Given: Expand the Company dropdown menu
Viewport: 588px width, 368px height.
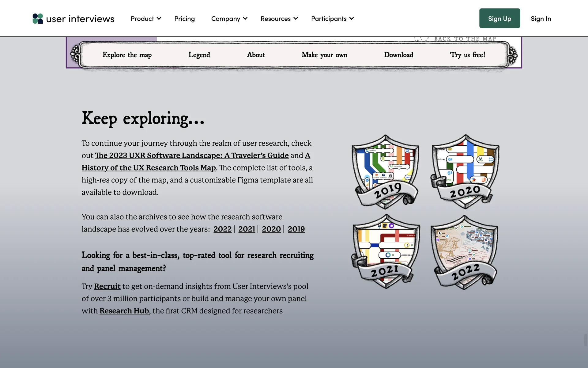Looking at the screenshot, I should tap(229, 19).
